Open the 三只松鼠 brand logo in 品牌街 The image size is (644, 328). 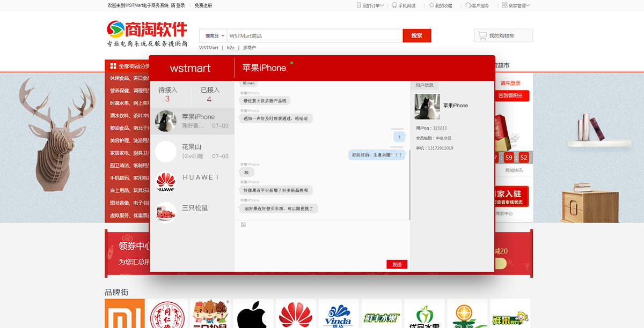(210, 314)
